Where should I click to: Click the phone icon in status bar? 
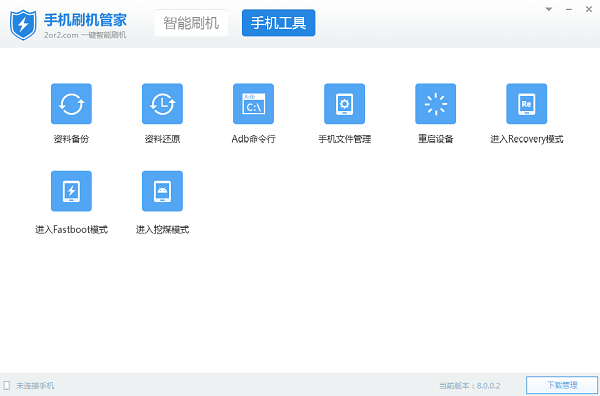pyautogui.click(x=7, y=385)
